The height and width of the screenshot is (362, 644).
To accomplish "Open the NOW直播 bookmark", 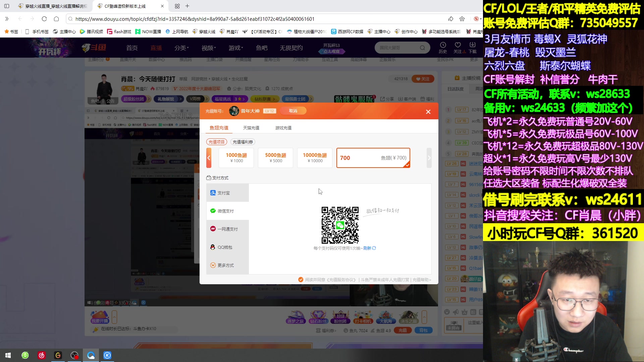I will click(x=148, y=32).
